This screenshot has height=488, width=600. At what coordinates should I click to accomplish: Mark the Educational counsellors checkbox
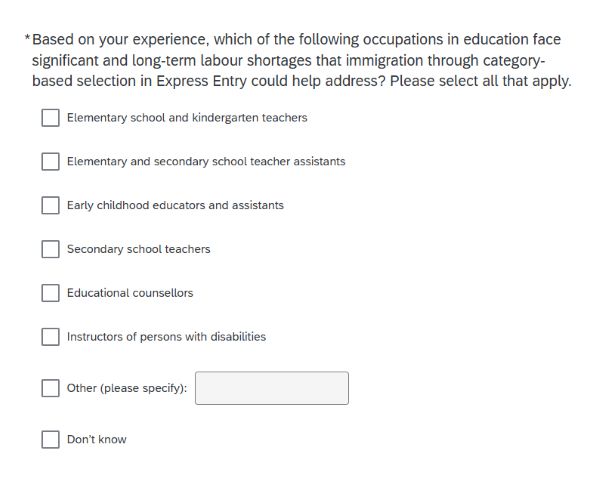click(51, 293)
